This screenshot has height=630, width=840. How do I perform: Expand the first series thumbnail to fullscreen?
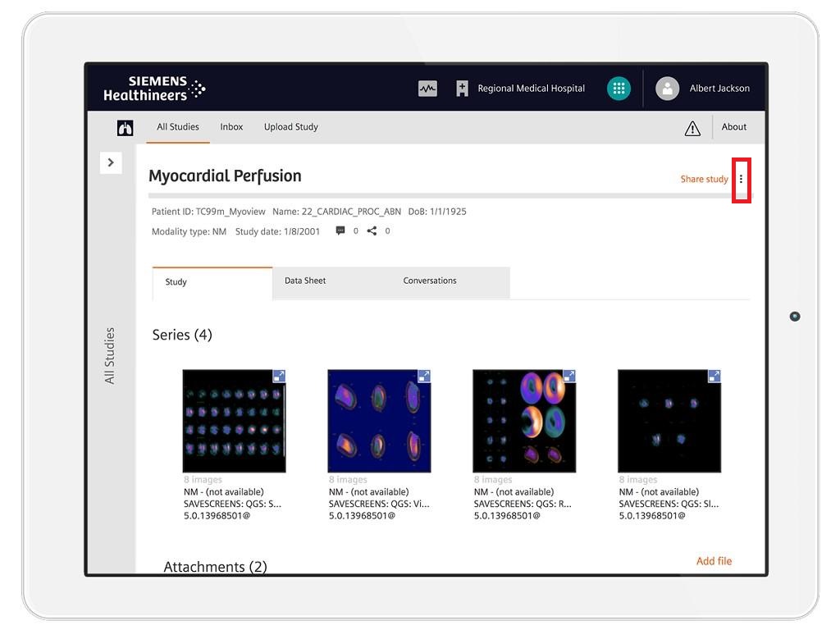tap(279, 377)
